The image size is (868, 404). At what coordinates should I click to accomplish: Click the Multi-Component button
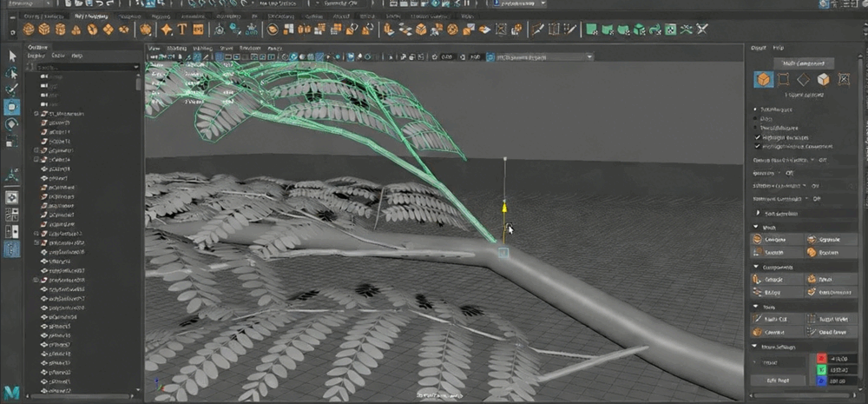[802, 63]
